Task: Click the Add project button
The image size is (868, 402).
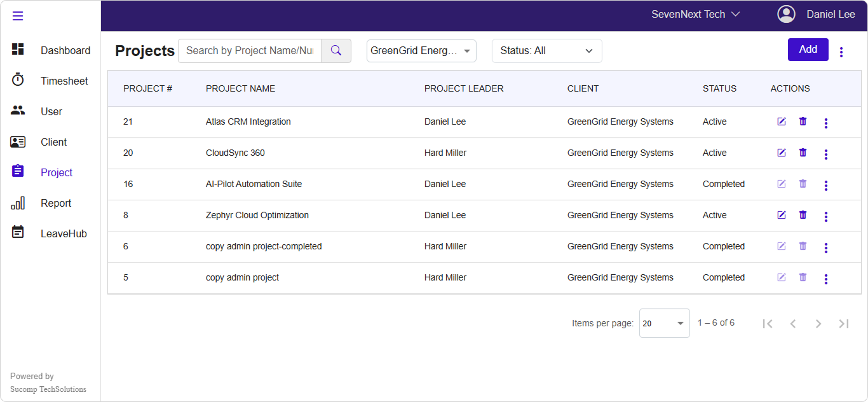Action: pyautogui.click(x=808, y=50)
